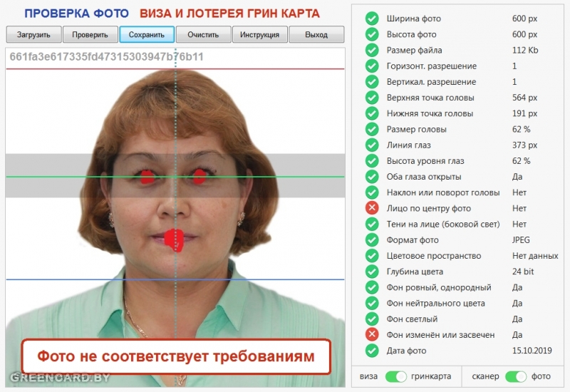The image size is (570, 392).
Task: Click the сканер label text
Action: click(485, 376)
